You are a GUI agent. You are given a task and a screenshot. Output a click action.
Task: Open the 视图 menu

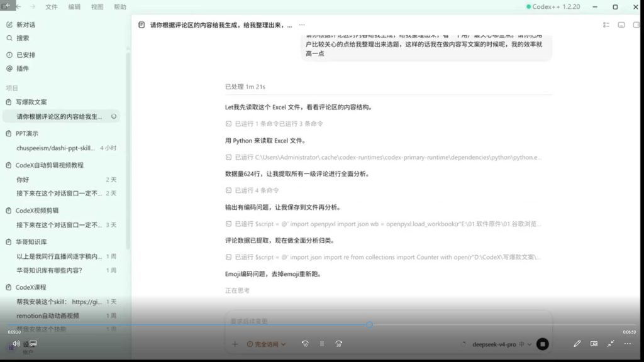[x=97, y=7]
